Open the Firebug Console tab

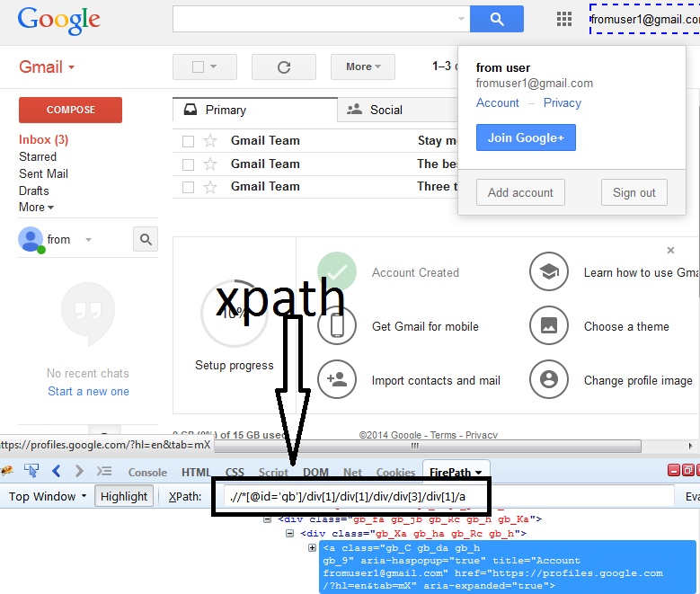(x=147, y=473)
